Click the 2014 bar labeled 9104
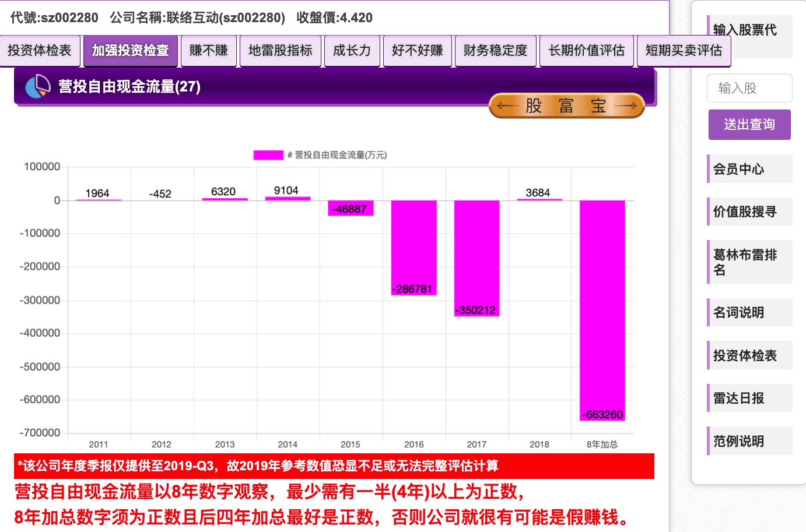Viewport: 806px width, 532px height. tap(288, 199)
